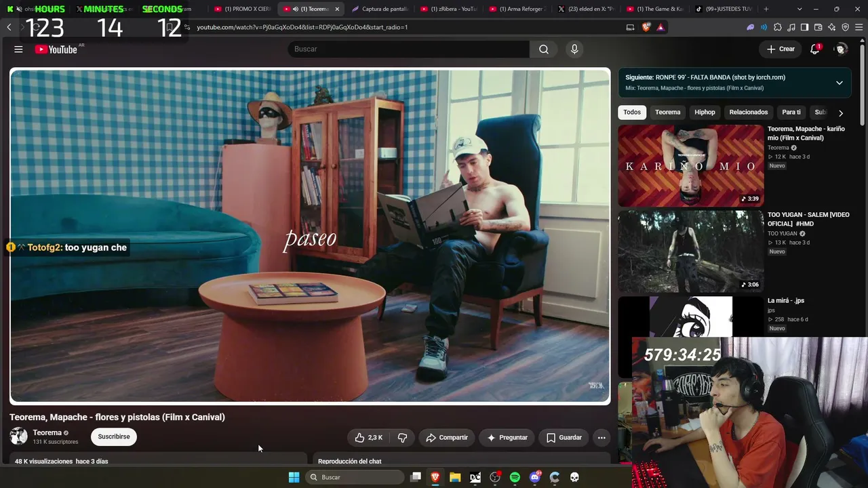Switch to The Game & Ka tab
The image size is (868, 488).
655,9
